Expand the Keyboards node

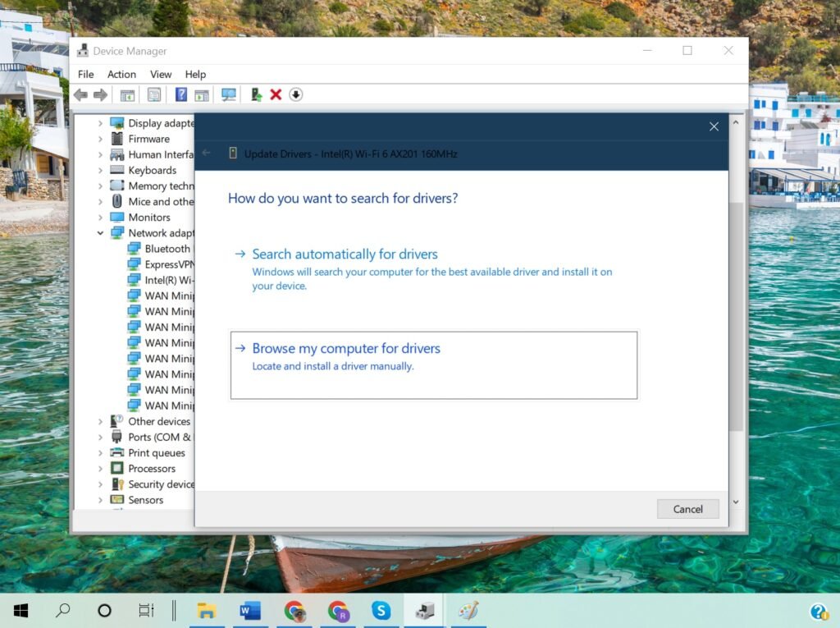coord(100,171)
